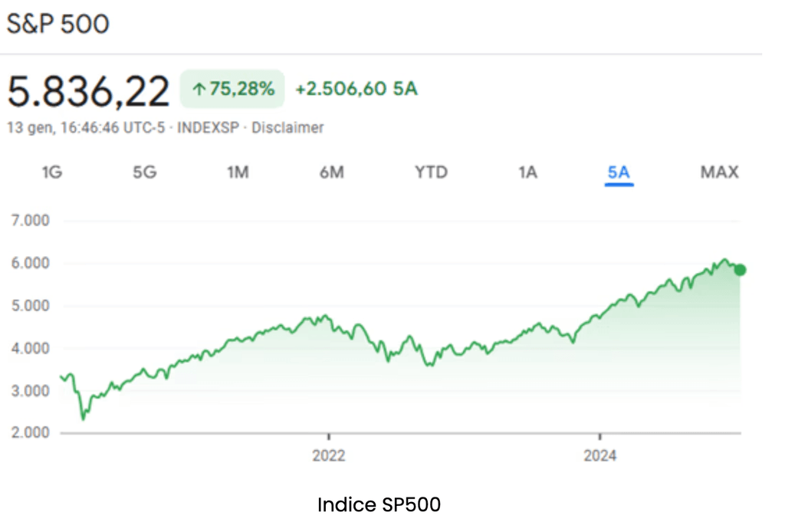The width and height of the screenshot is (785, 532).
Task: Select the 1G time range
Action: (x=51, y=172)
